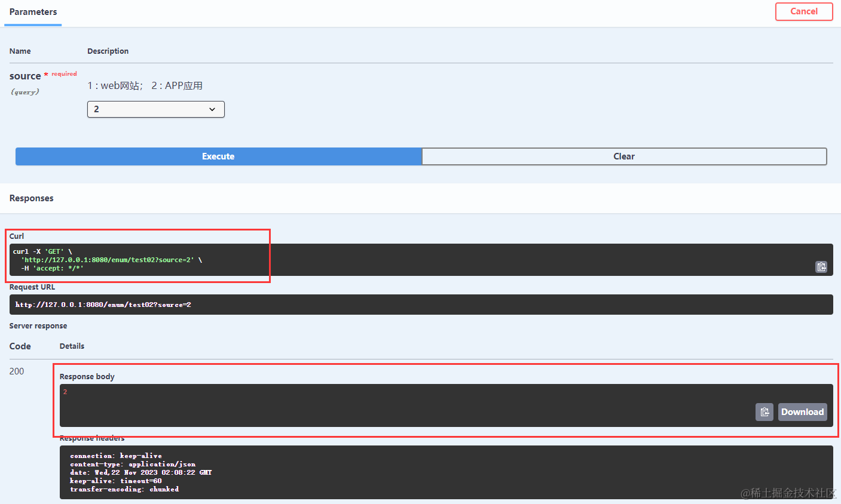Click the Name column header

click(x=20, y=51)
